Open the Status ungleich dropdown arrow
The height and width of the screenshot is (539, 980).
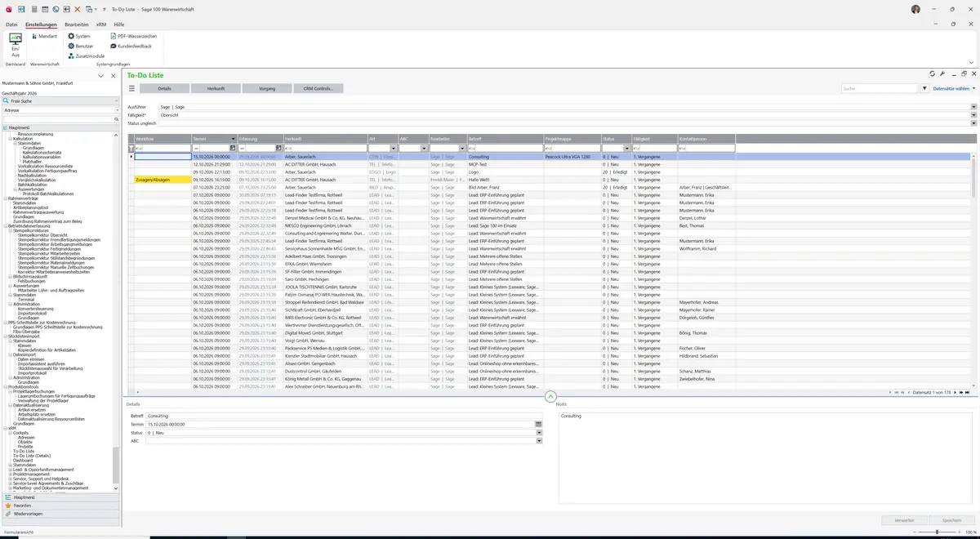point(973,123)
